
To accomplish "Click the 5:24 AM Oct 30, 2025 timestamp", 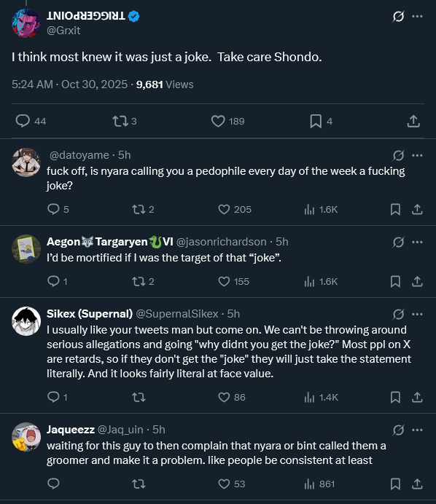I will pos(69,84).
